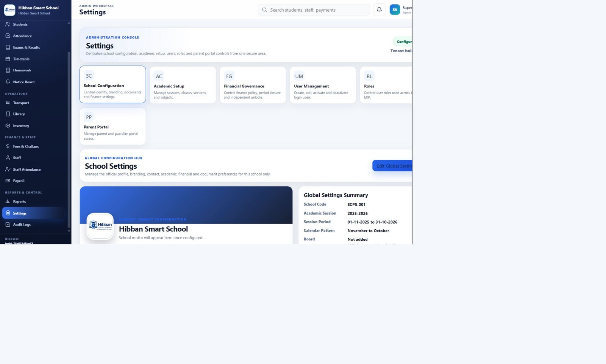
Task: Click the Audit Logs icon
Action: [8, 224]
